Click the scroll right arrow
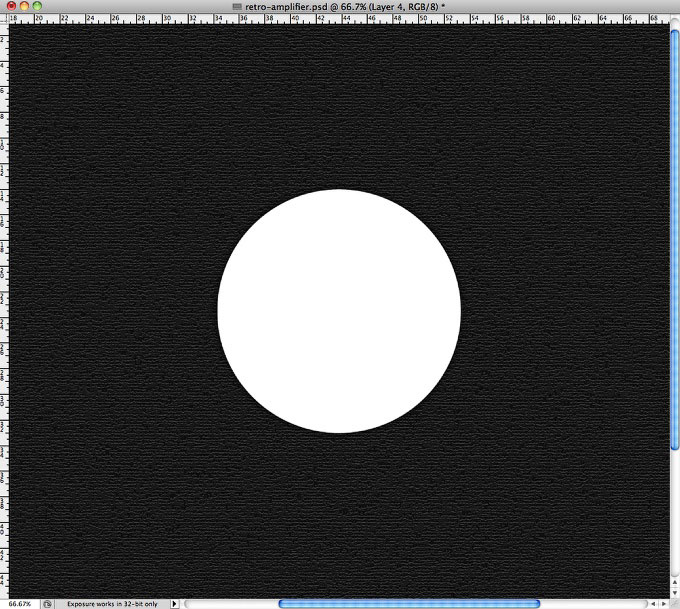Screen dimensions: 680x609 coord(664,604)
